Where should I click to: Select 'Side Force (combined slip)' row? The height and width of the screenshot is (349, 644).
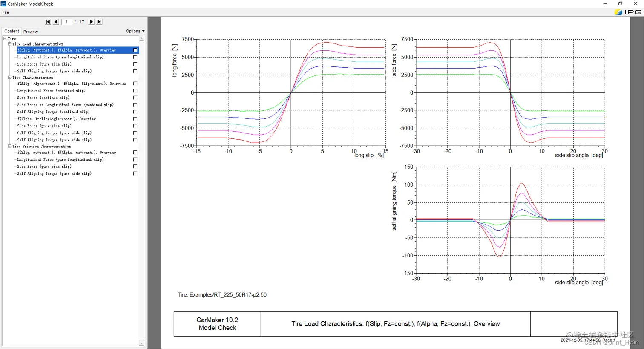(43, 98)
